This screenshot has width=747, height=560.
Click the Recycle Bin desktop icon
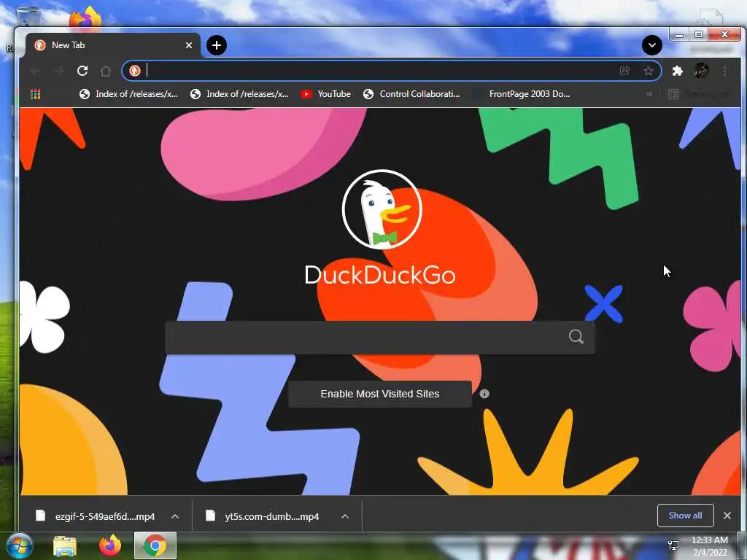[x=28, y=17]
